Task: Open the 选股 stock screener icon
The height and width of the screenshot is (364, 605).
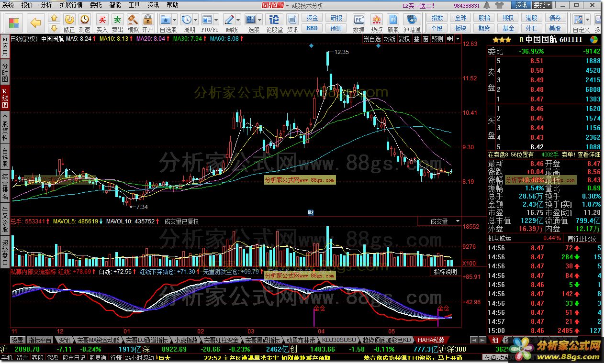Action: (x=251, y=20)
